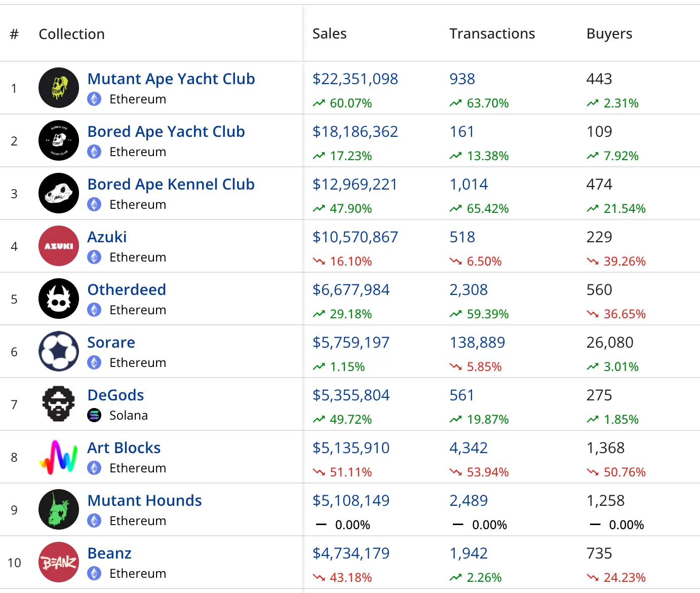
Task: Open the Mutant Hounds collection link
Action: (144, 501)
